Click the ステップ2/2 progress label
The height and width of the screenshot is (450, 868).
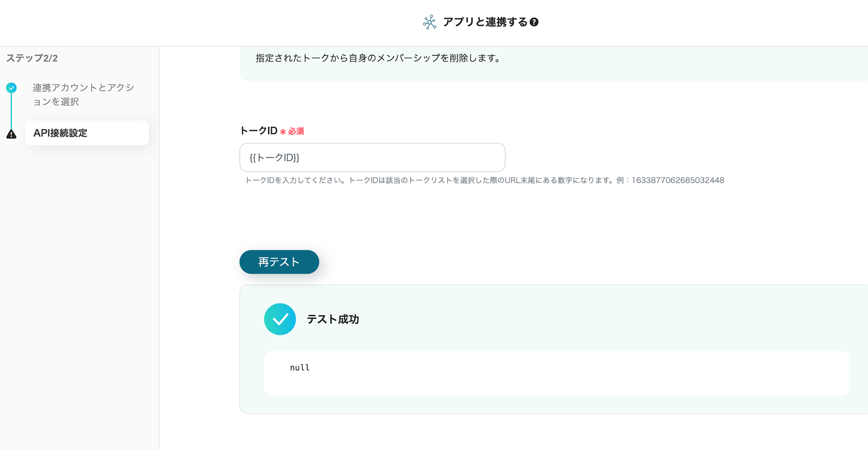[32, 58]
